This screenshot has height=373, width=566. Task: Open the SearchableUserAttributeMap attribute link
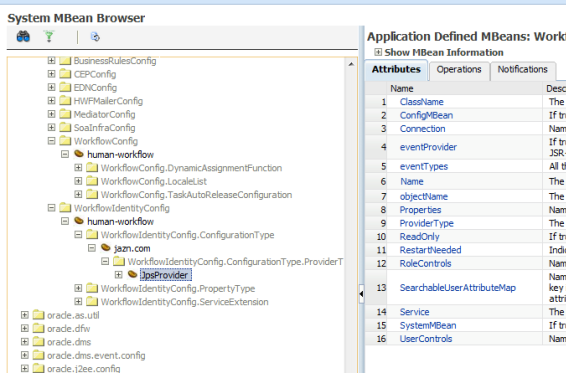(x=458, y=288)
